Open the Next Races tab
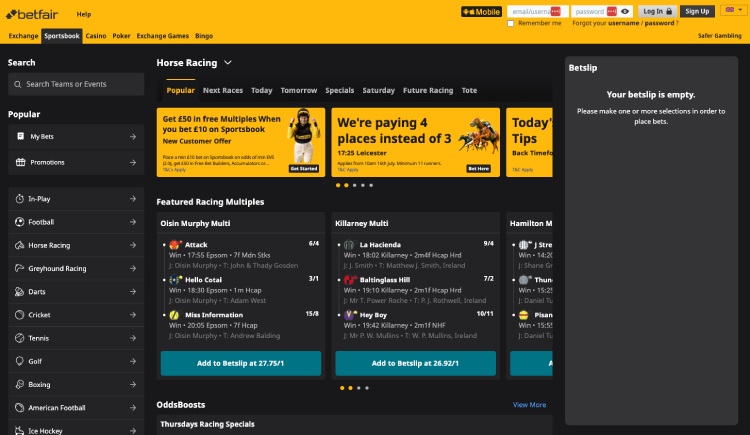The image size is (750, 435). pos(223,90)
